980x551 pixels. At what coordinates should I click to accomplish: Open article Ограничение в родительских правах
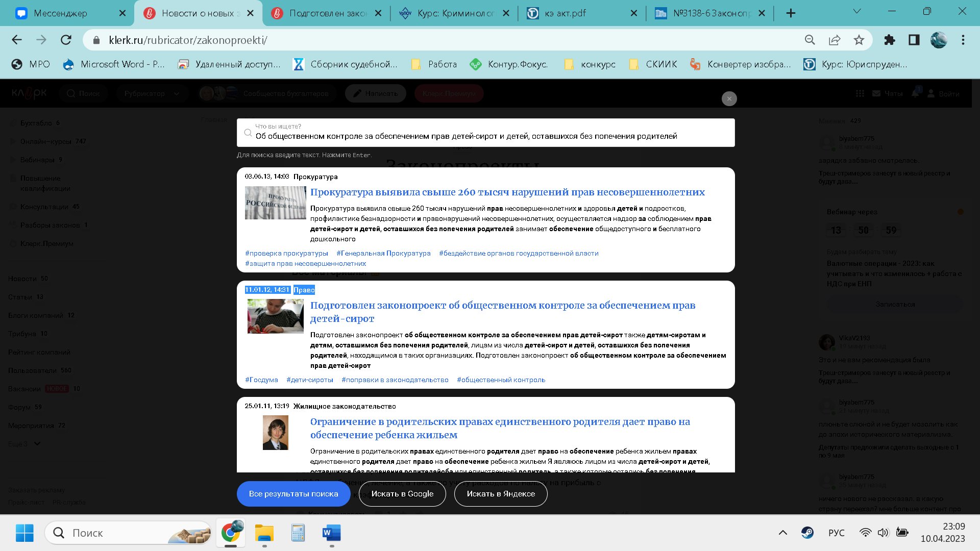pos(500,428)
